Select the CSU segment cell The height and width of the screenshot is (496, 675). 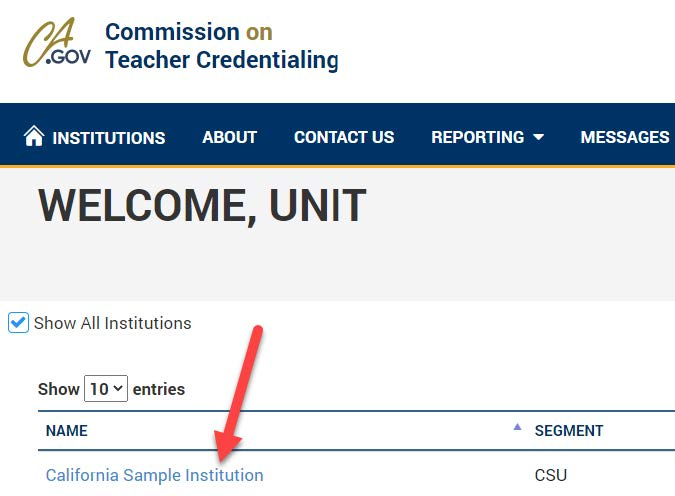[x=551, y=475]
